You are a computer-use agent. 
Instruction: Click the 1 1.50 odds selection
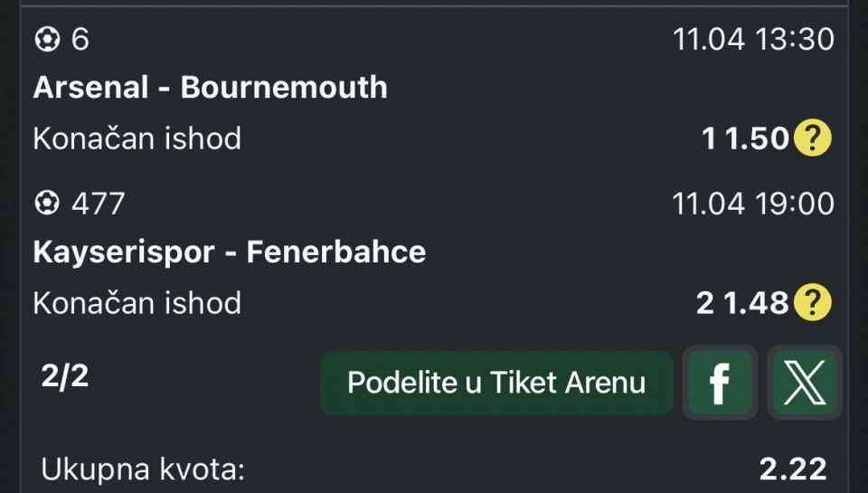(x=745, y=138)
